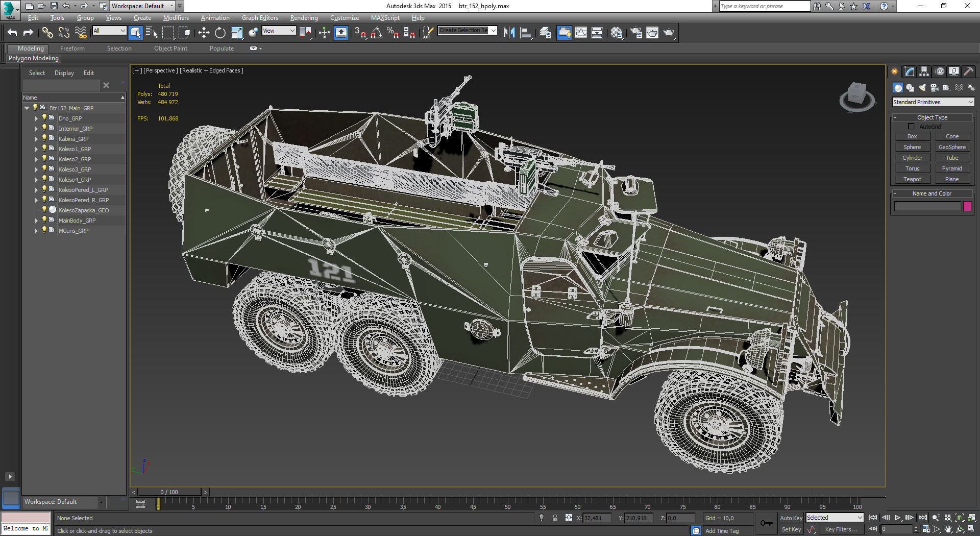The height and width of the screenshot is (536, 980).
Task: Activate Select and Move tool
Action: click(204, 33)
